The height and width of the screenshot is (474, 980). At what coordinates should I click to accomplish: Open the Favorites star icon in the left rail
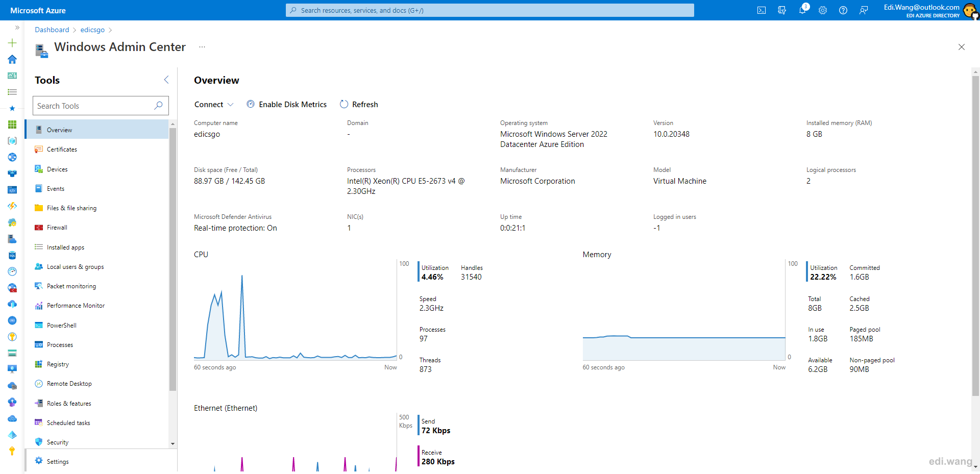click(x=12, y=108)
